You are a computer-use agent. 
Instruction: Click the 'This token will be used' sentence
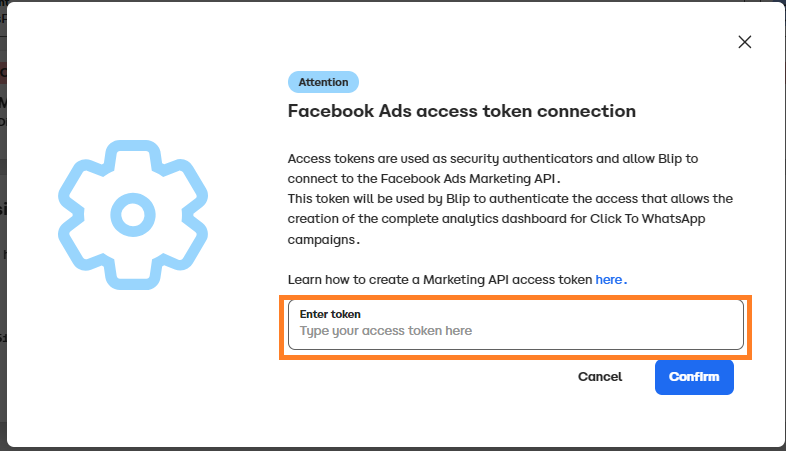pyautogui.click(x=510, y=219)
